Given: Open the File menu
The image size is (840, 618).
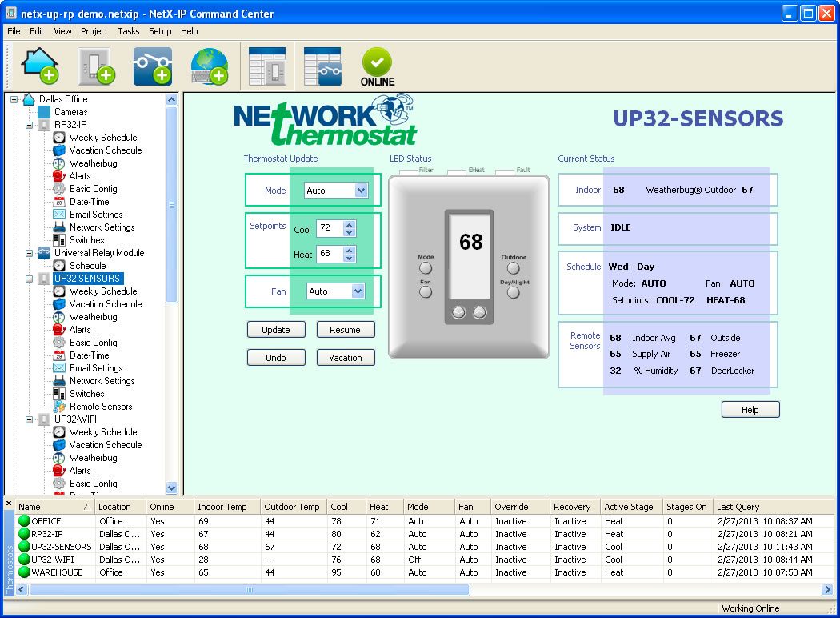Looking at the screenshot, I should click(14, 31).
